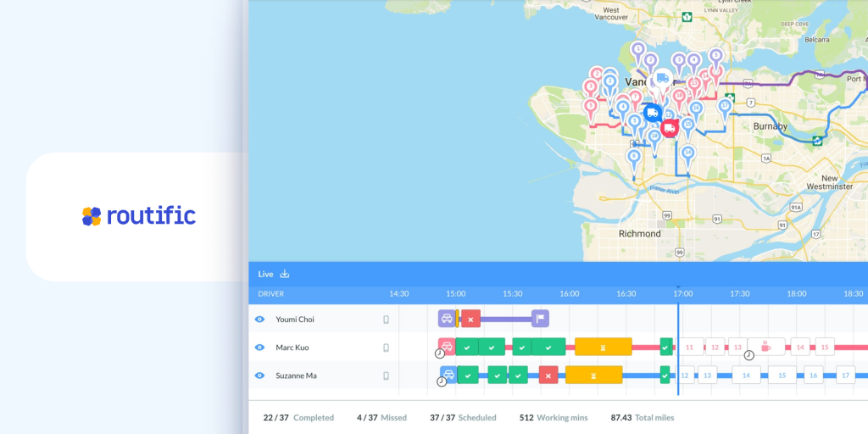Click the blue truck marker on the map
Image resolution: width=868 pixels, height=434 pixels.
pyautogui.click(x=651, y=113)
